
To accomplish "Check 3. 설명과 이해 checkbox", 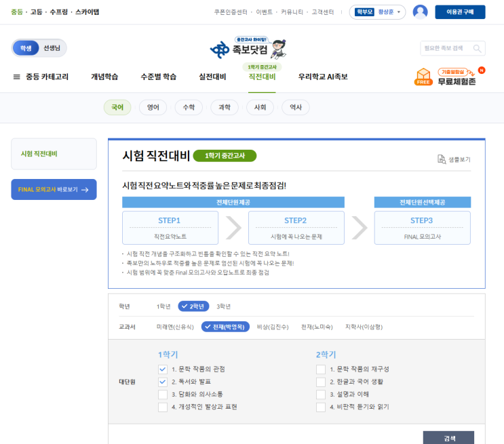I will tap(321, 395).
